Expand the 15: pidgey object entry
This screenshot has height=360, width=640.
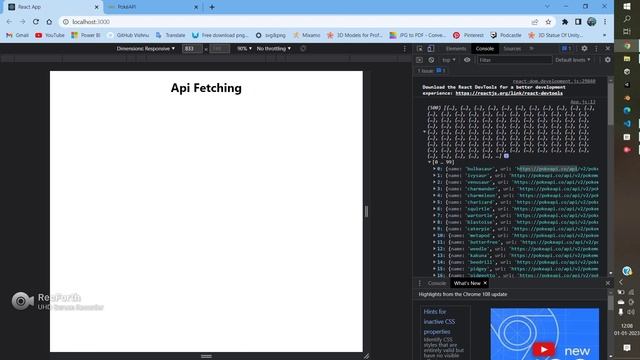434,269
